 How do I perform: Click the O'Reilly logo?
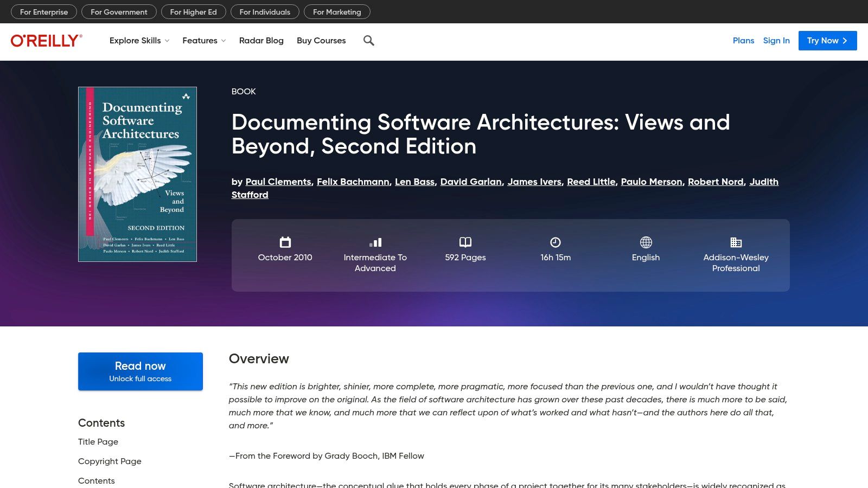coord(47,41)
